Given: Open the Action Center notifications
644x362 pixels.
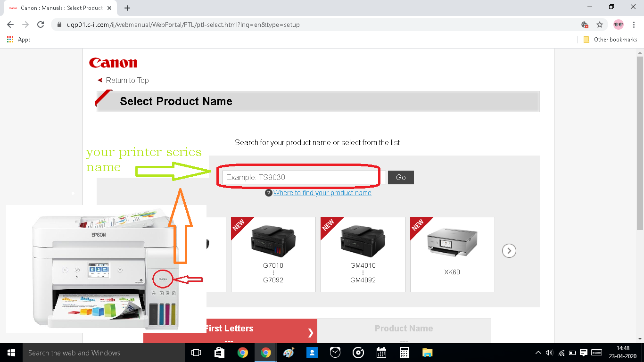Looking at the screenshot, I should [584, 353].
